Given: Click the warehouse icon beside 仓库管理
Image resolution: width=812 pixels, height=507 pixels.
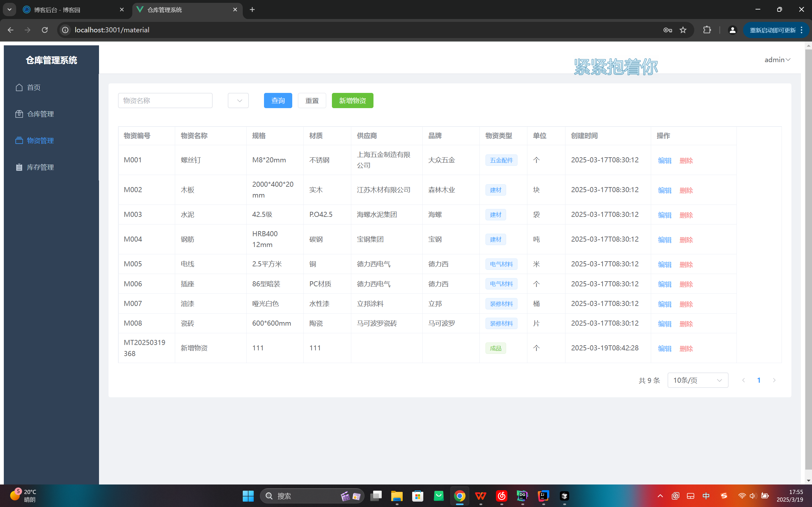Looking at the screenshot, I should [x=19, y=114].
